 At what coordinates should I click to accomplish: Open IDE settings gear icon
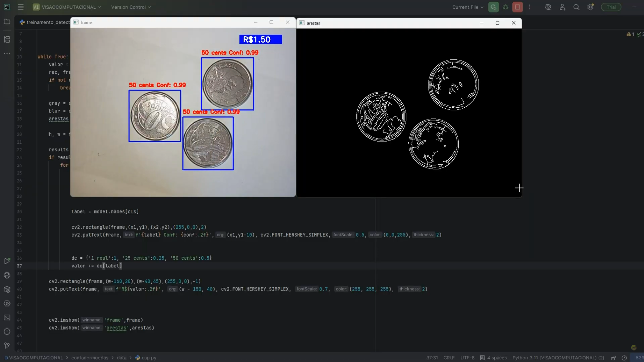click(x=590, y=7)
